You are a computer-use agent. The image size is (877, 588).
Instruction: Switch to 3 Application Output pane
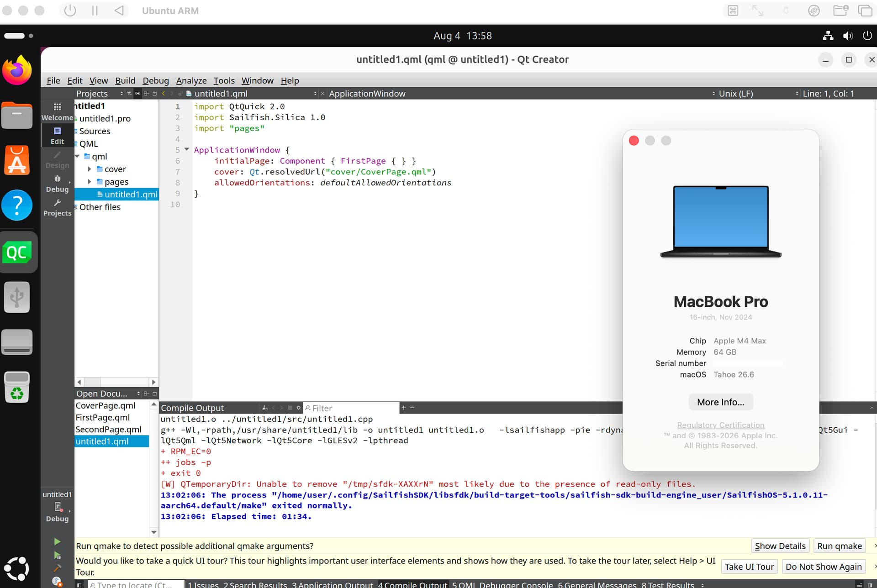pyautogui.click(x=332, y=585)
